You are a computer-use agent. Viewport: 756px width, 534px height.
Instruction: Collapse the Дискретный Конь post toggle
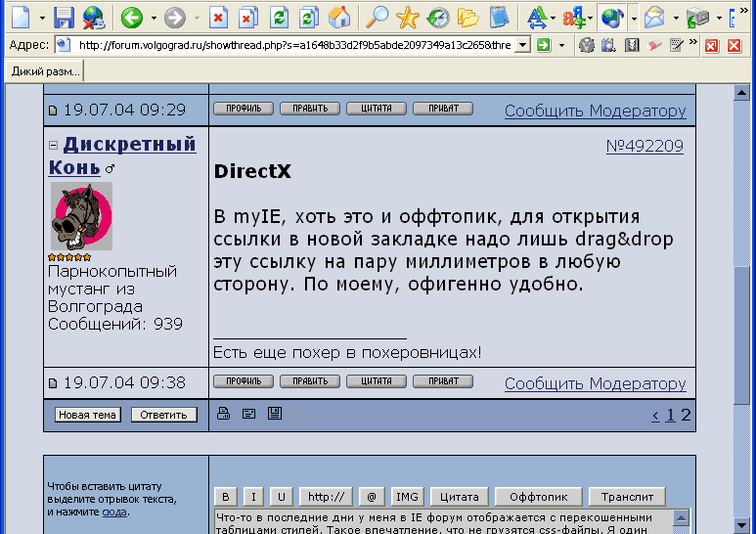point(54,145)
